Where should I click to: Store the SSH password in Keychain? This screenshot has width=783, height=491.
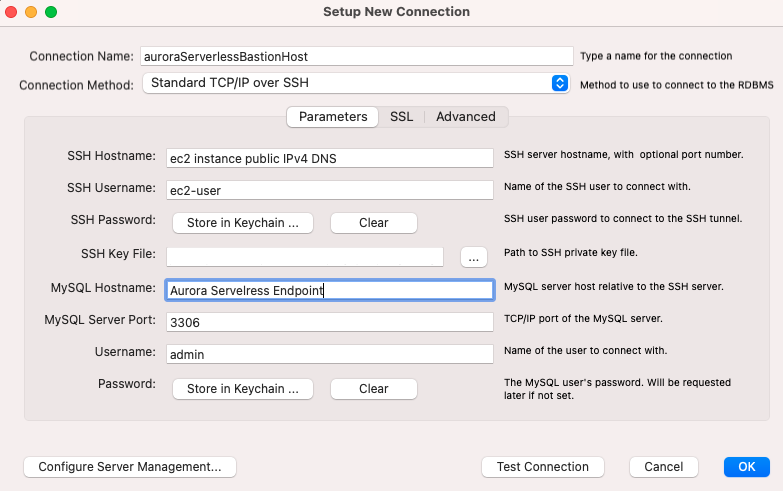(243, 223)
